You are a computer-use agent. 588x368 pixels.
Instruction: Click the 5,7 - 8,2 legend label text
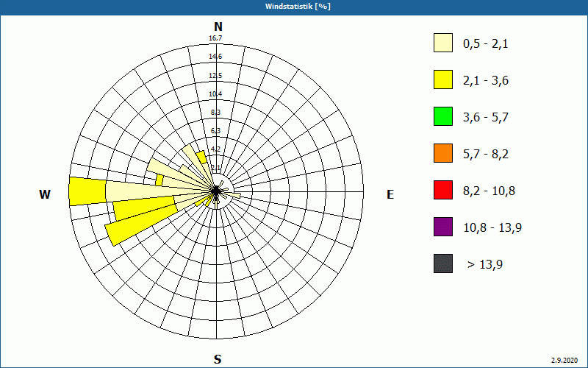pyautogui.click(x=486, y=155)
